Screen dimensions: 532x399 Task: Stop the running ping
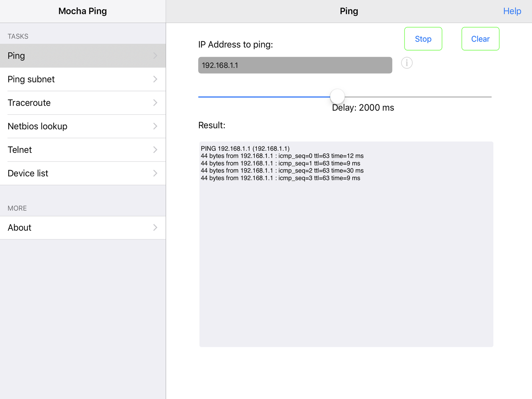pyautogui.click(x=423, y=39)
